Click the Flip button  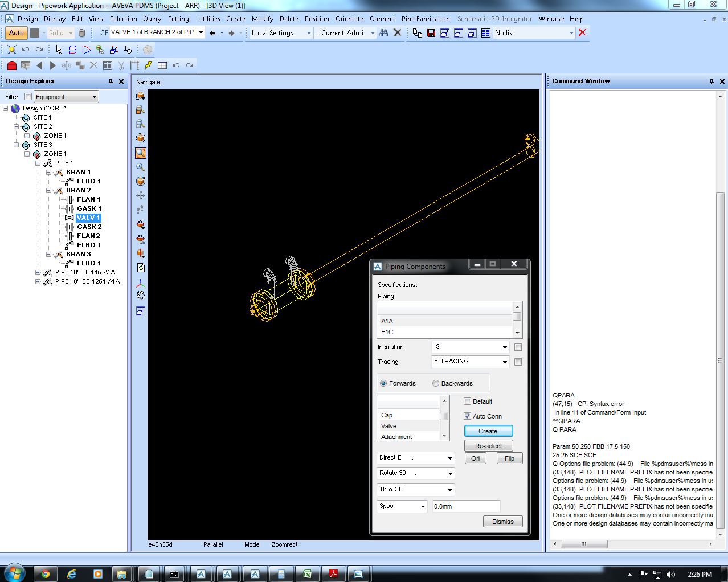click(x=509, y=458)
